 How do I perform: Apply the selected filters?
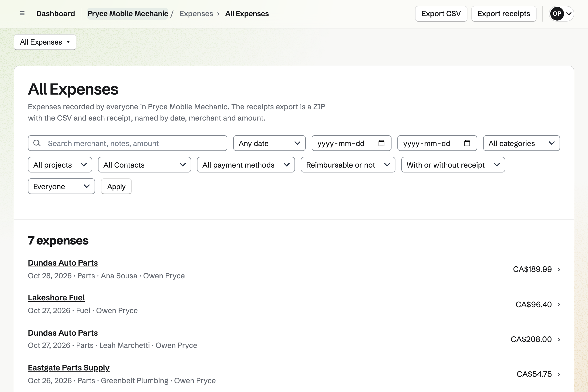(x=116, y=186)
